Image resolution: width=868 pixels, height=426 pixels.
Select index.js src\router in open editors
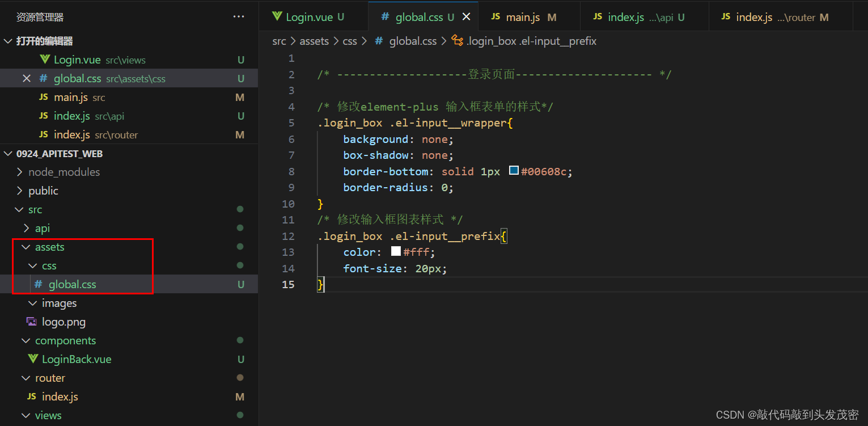pyautogui.click(x=129, y=135)
